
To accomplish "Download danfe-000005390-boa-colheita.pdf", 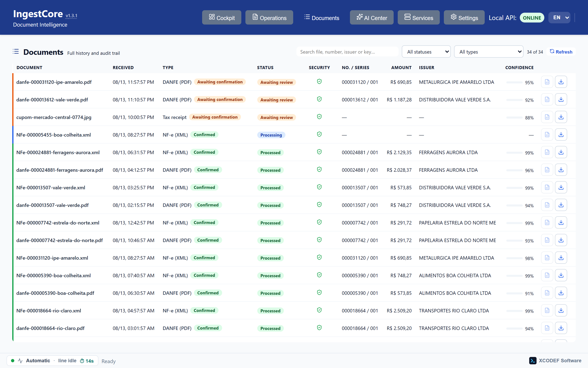I will click(x=561, y=293).
